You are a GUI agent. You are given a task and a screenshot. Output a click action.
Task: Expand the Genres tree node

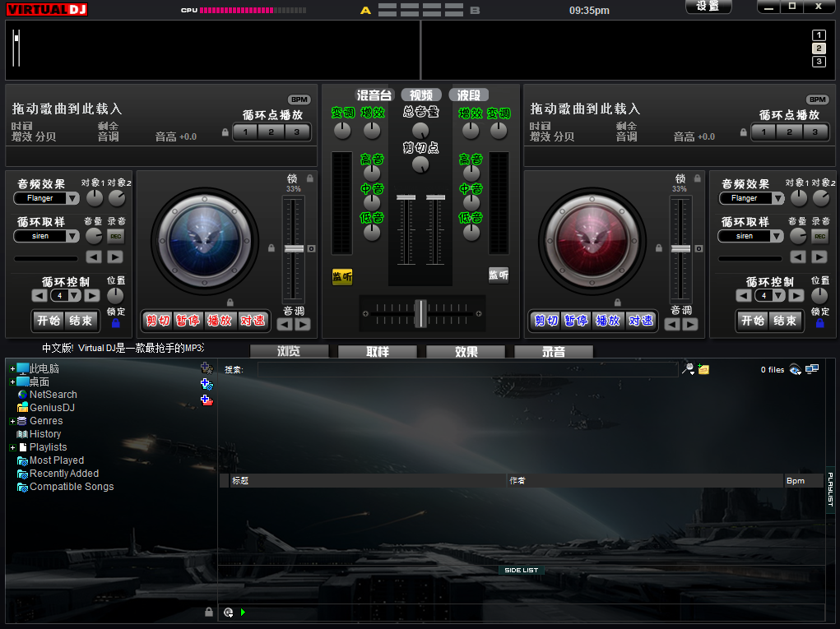[12, 421]
